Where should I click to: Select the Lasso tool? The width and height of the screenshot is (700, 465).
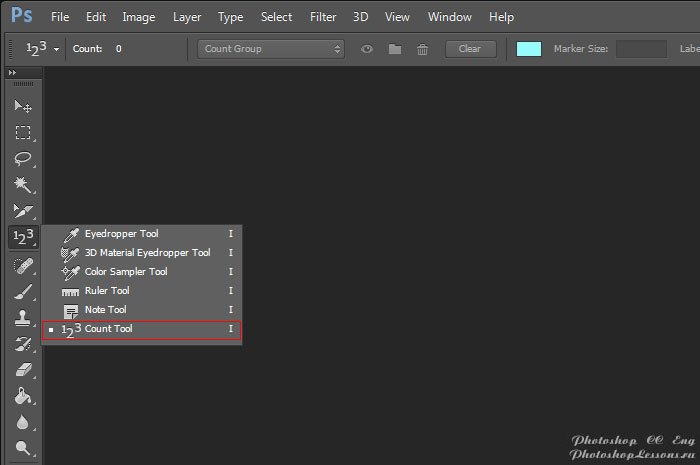pos(22,159)
